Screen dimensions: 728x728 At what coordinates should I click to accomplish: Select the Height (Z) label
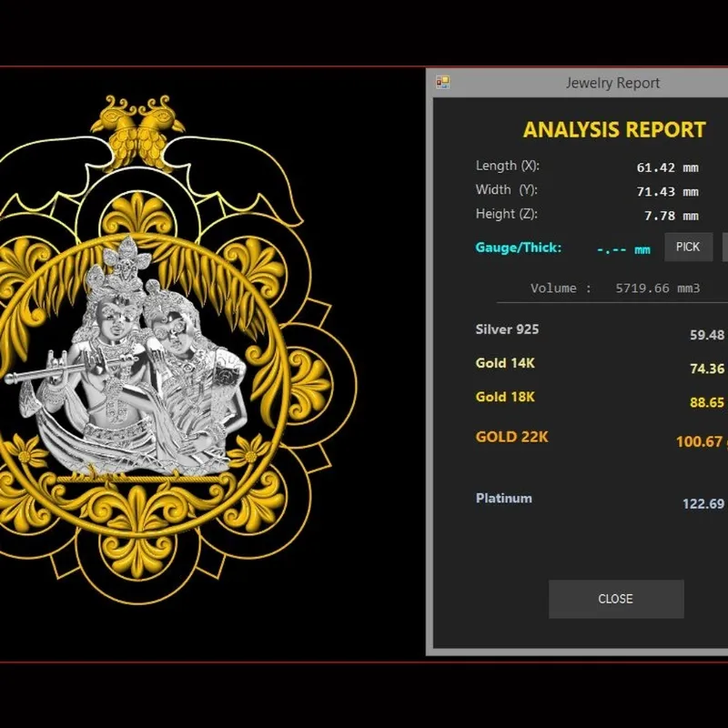pyautogui.click(x=507, y=214)
